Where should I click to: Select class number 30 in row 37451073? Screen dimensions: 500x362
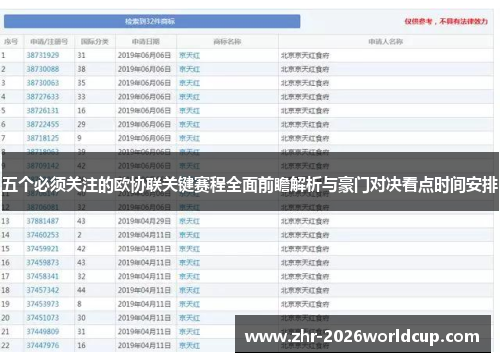click(x=82, y=318)
